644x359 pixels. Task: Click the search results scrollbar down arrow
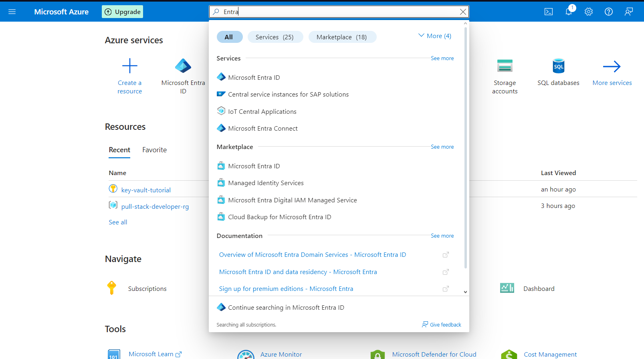pyautogui.click(x=465, y=292)
